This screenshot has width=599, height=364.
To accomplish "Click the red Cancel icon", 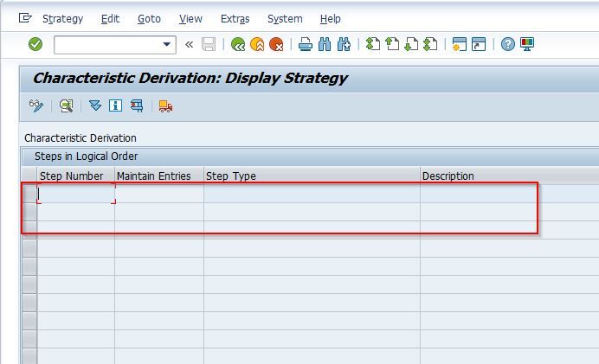I will click(276, 45).
